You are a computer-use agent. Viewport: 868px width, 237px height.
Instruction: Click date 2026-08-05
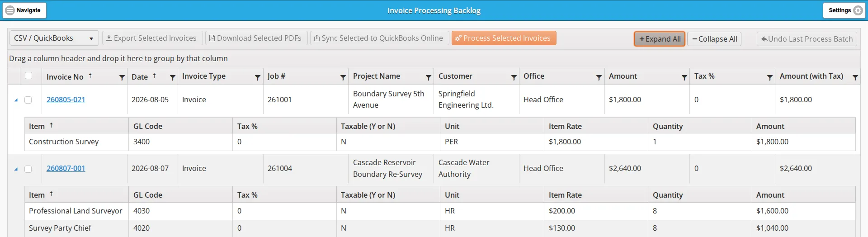[150, 100]
